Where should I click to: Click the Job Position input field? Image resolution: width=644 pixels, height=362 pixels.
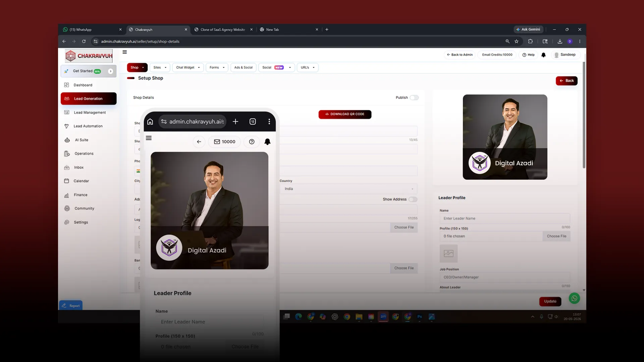pyautogui.click(x=505, y=278)
